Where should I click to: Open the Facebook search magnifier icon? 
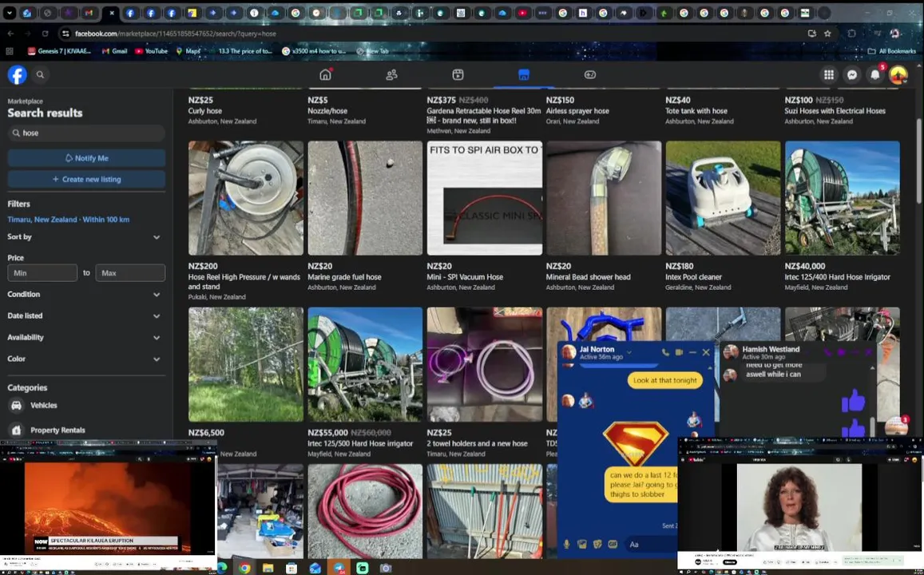click(x=40, y=75)
